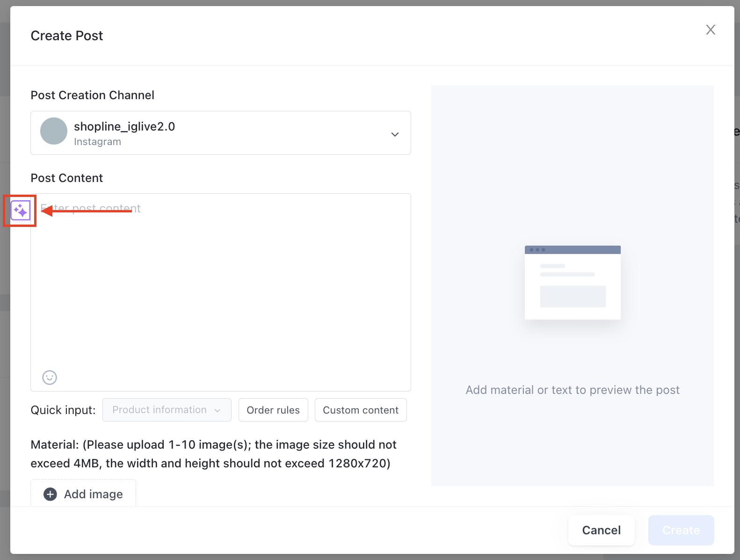Click the AI sparkle generate icon
The width and height of the screenshot is (740, 560).
pos(21,211)
